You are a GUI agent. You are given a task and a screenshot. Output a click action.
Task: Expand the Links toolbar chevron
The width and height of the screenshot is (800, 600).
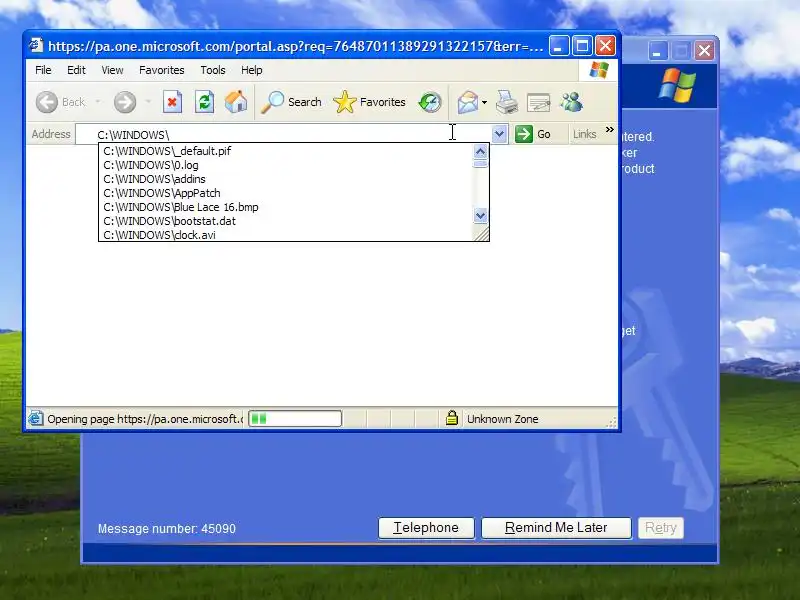click(x=609, y=130)
